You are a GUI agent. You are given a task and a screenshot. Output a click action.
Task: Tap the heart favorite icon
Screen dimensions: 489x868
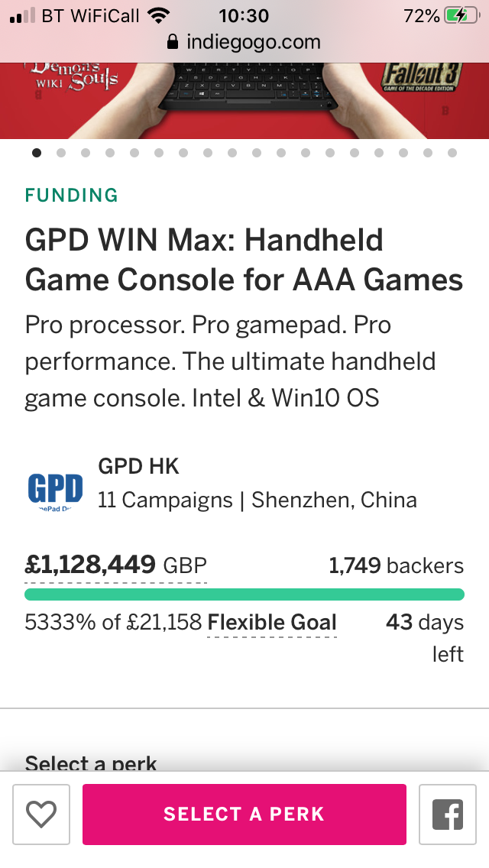tap(41, 815)
